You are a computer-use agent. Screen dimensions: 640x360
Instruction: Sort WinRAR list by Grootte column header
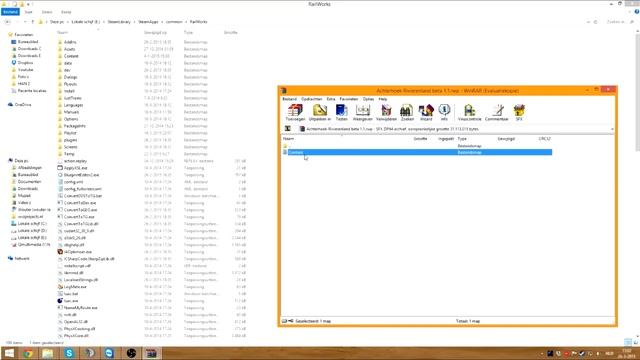(x=420, y=139)
